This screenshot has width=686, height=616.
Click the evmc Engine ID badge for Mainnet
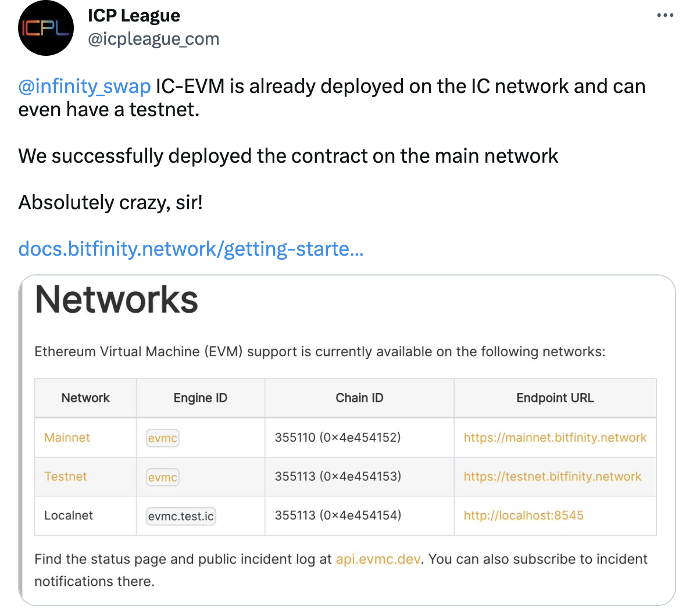click(162, 438)
